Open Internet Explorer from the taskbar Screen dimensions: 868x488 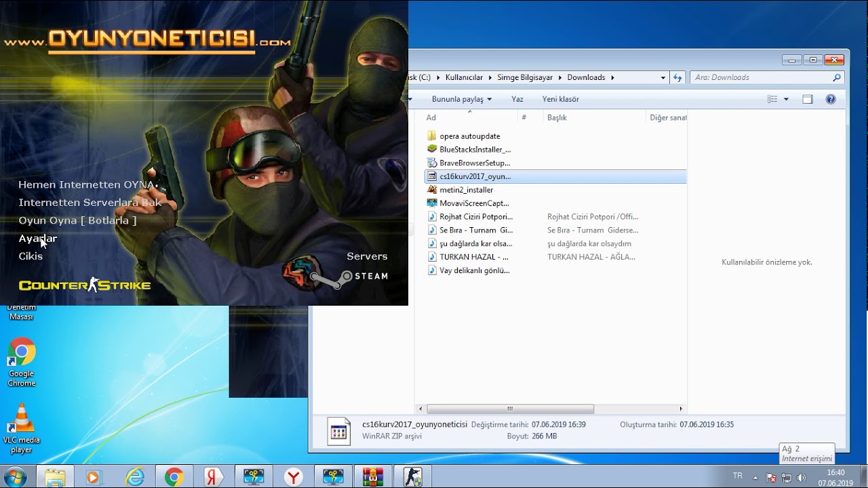[135, 477]
